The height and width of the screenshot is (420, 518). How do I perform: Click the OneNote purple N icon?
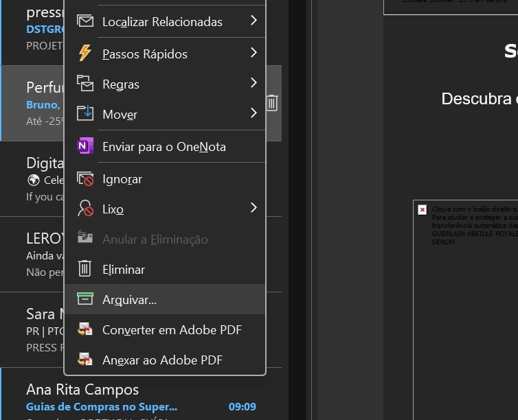tap(85, 145)
